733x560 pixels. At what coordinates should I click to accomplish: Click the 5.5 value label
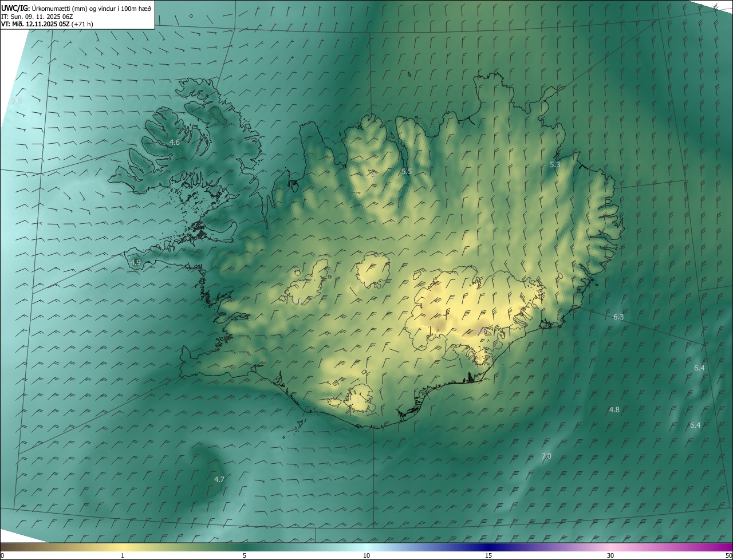tap(407, 171)
